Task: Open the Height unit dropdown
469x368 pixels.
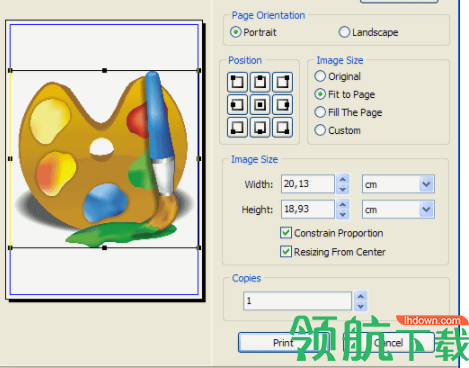Action: pos(426,209)
